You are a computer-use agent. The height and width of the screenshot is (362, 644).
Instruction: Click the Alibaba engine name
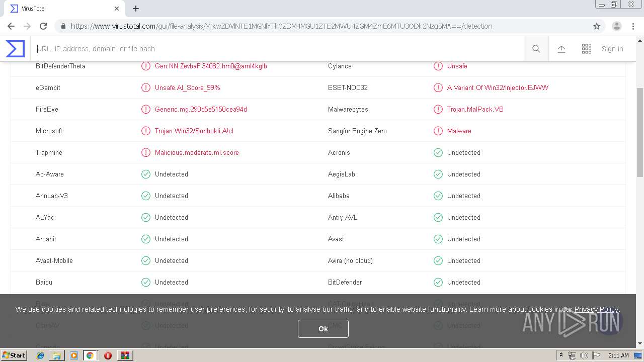[339, 196]
